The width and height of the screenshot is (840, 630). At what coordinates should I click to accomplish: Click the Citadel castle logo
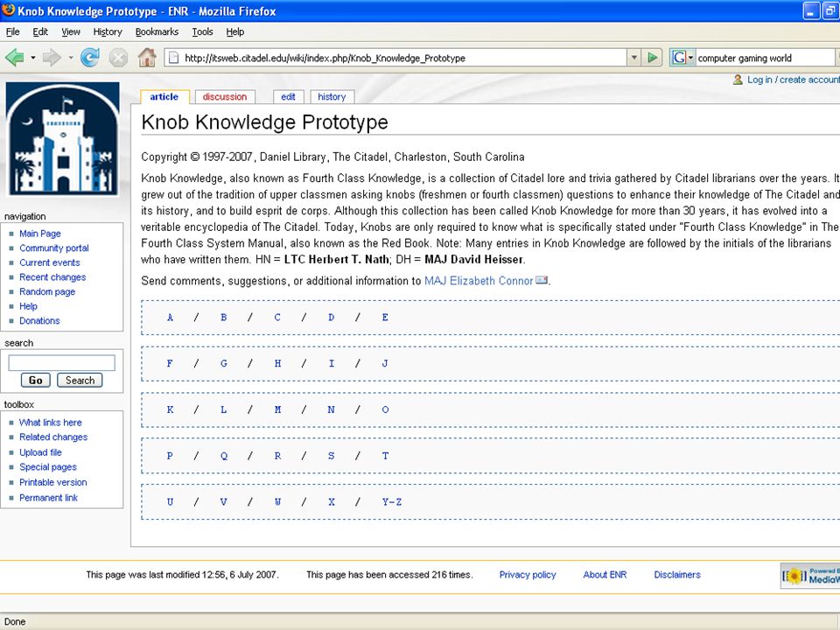(63, 138)
